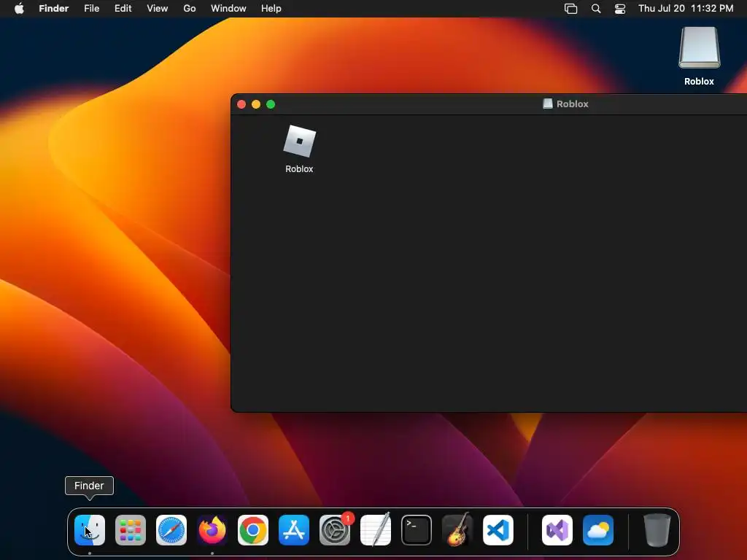The image size is (747, 560).
Task: Minimize the Roblox window
Action: click(x=256, y=104)
